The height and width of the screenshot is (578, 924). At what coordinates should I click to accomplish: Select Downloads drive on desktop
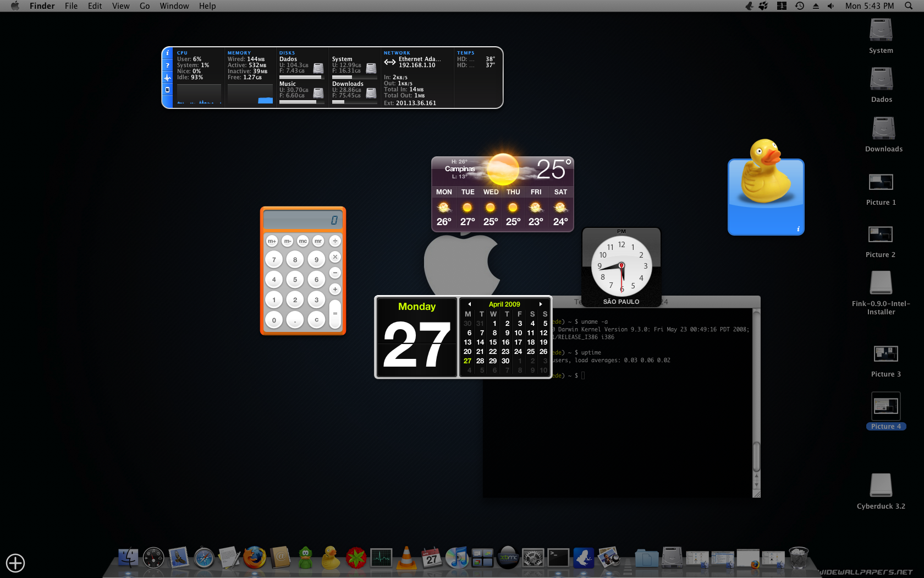pos(884,135)
